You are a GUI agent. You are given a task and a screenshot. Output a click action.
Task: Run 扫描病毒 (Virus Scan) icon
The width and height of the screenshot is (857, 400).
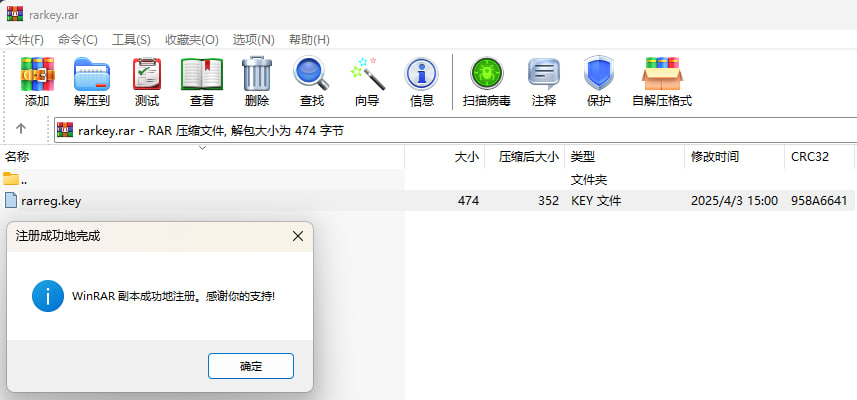pyautogui.click(x=487, y=75)
